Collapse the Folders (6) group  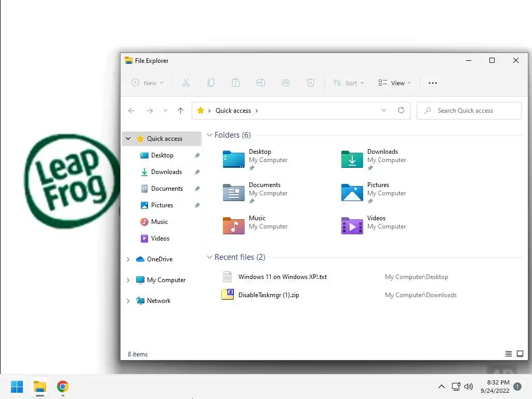[x=210, y=135]
